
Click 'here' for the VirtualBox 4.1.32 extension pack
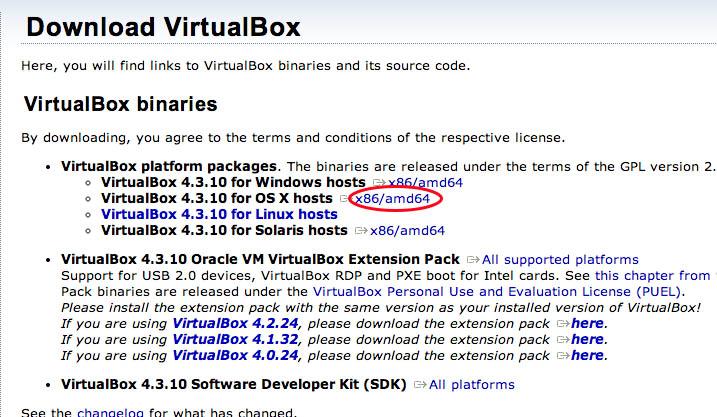click(588, 340)
